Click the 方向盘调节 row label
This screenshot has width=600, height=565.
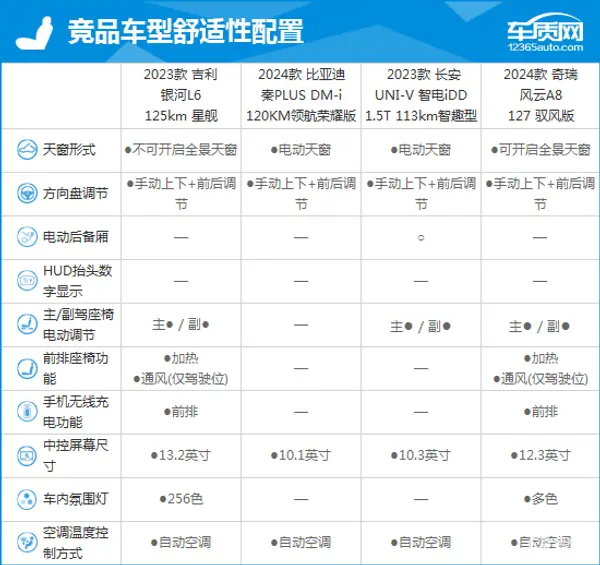pyautogui.click(x=75, y=193)
